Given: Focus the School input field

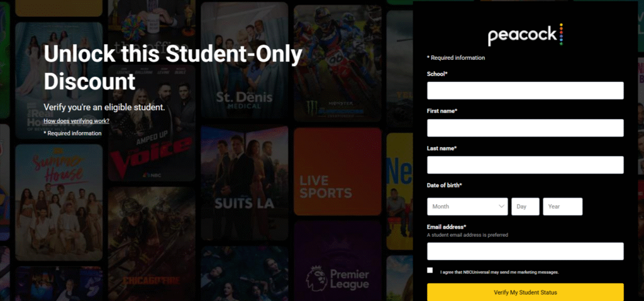Looking at the screenshot, I should (525, 91).
